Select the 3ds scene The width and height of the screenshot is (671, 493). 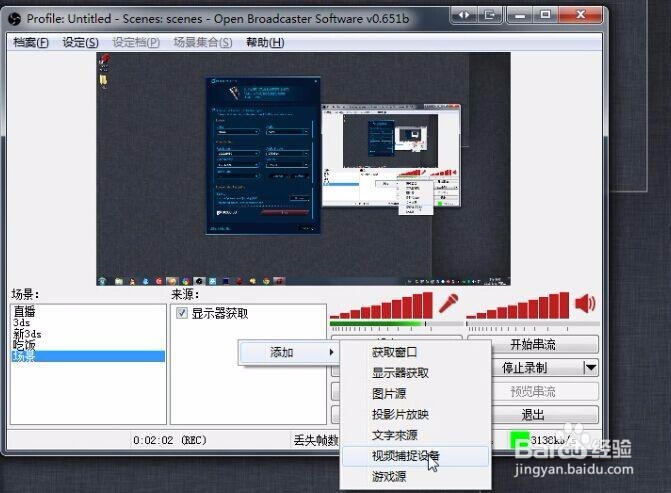point(88,323)
